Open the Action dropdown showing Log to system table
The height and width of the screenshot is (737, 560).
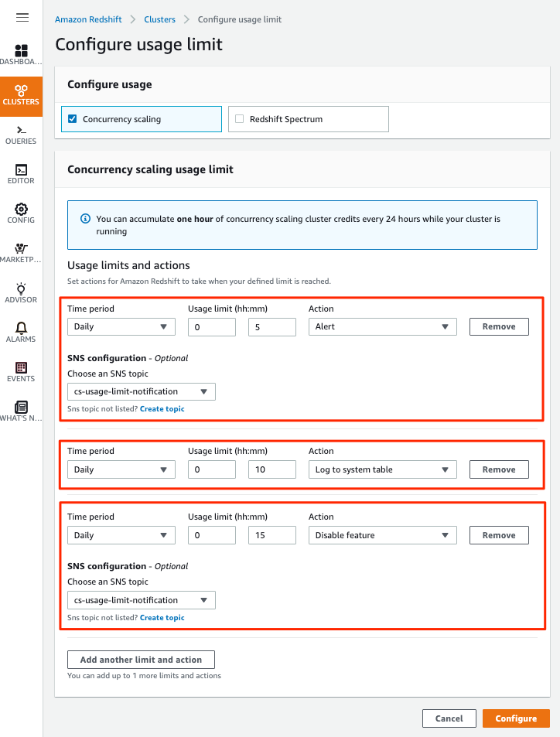click(382, 469)
